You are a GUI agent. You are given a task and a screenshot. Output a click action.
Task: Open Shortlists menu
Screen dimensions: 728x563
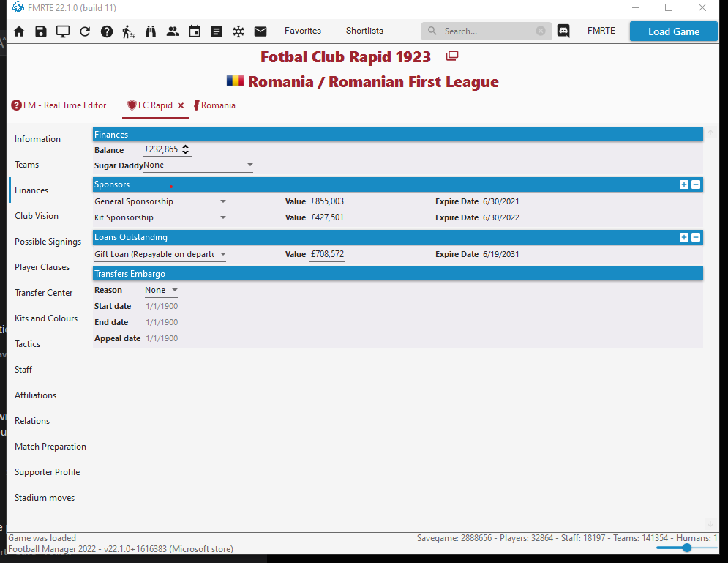[364, 31]
